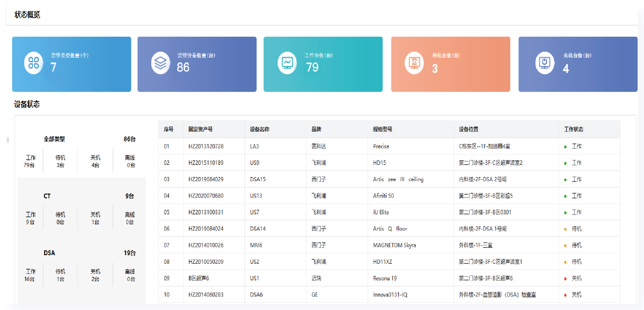Open the 工作台数 card showing 79
This screenshot has width=644, height=310.
point(323,64)
